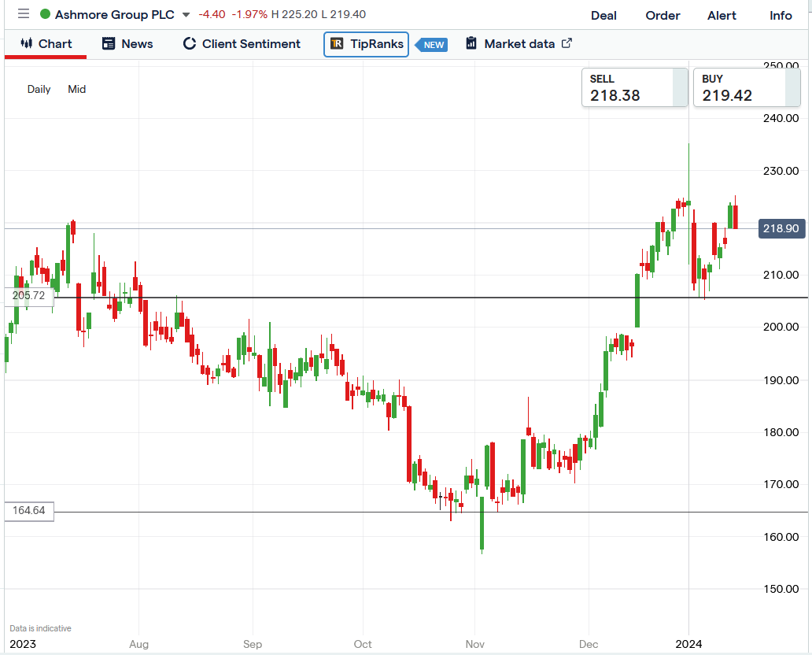Image resolution: width=812 pixels, height=655 pixels.
Task: Open the News tab
Action: (x=127, y=43)
